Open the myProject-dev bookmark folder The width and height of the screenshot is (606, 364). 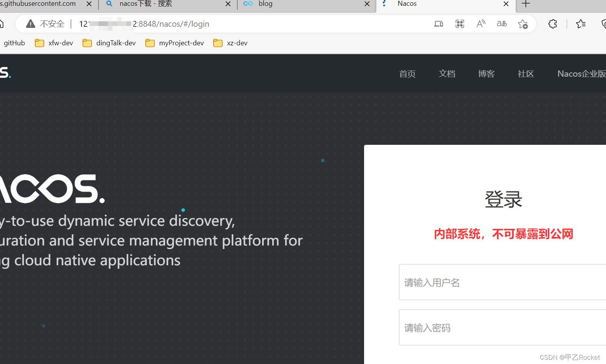pos(174,43)
